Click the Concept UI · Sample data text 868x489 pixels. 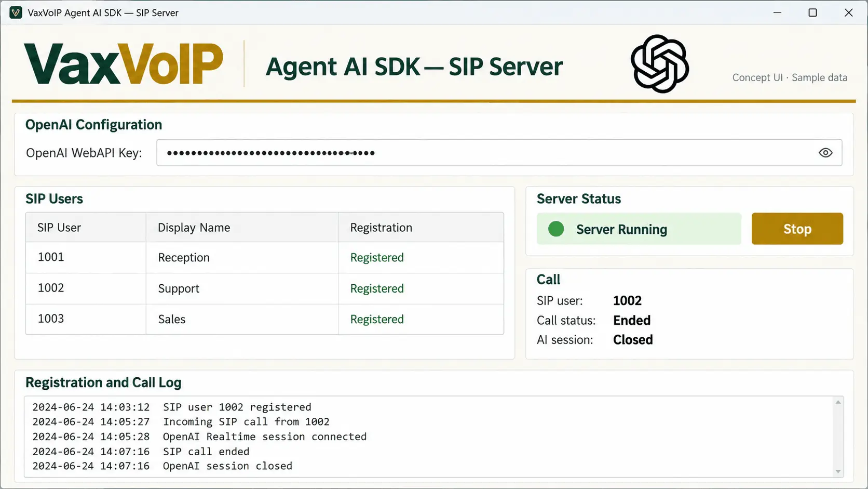(790, 77)
